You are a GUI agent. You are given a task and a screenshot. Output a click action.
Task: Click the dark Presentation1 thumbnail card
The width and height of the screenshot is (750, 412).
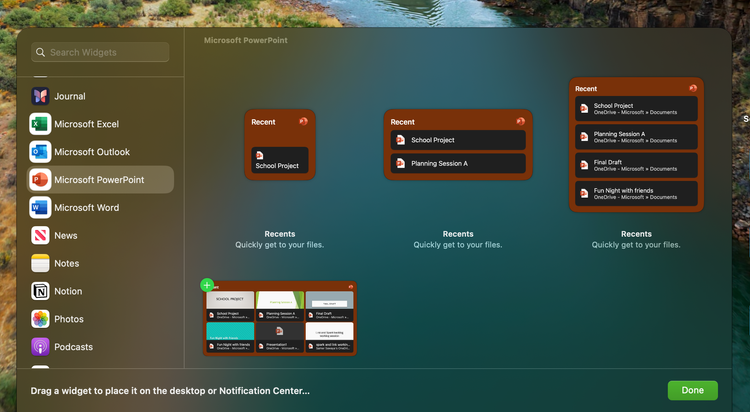point(280,337)
